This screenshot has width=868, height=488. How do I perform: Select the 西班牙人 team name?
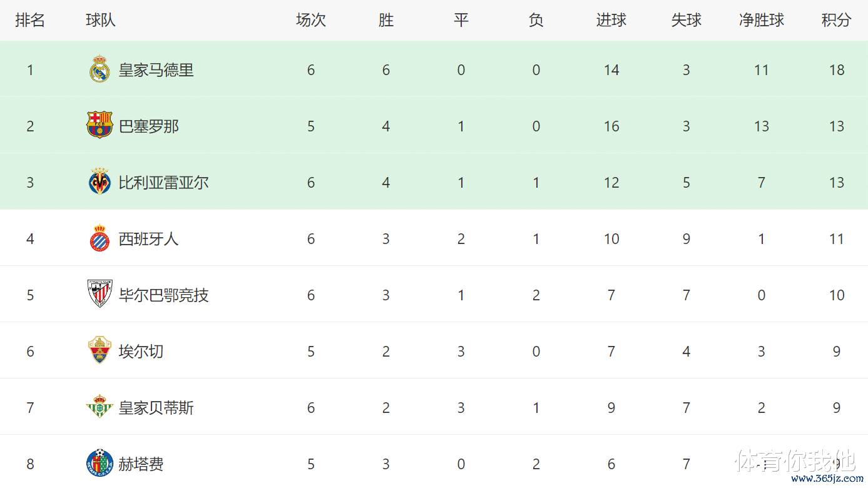click(149, 239)
